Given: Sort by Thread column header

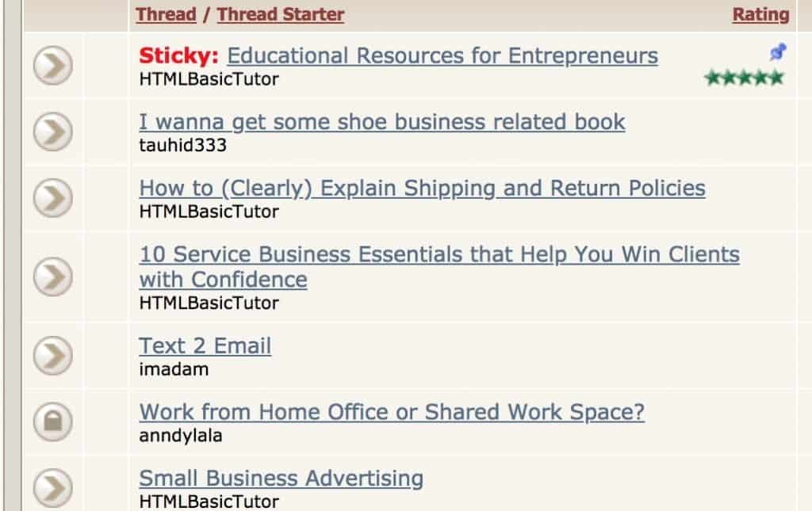Looking at the screenshot, I should [166, 14].
